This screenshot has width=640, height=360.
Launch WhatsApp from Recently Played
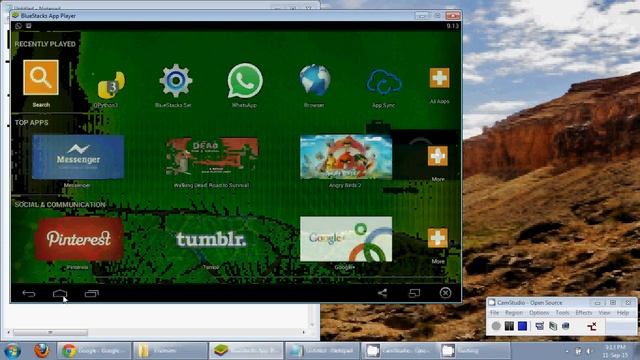point(244,81)
